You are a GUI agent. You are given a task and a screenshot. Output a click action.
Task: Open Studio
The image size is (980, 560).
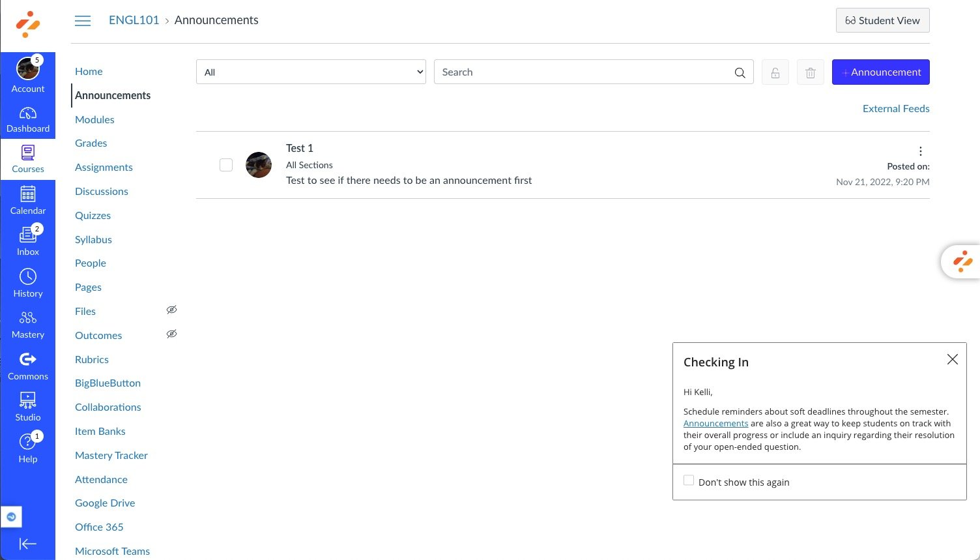(x=28, y=407)
